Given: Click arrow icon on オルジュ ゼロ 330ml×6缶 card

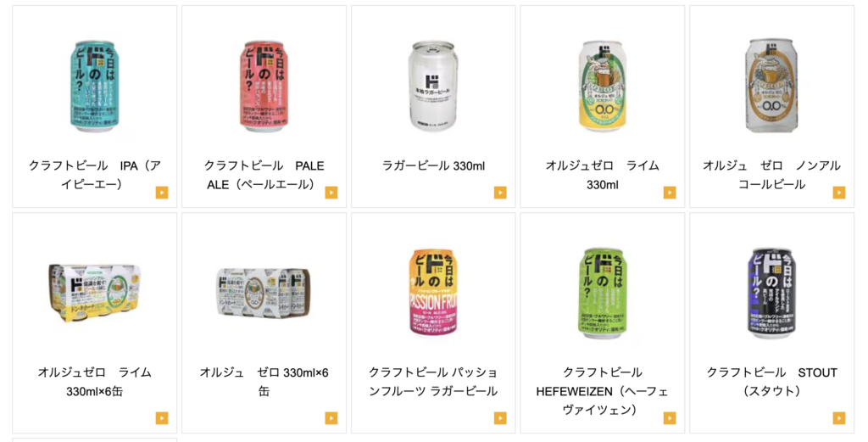Looking at the screenshot, I should click(331, 418).
